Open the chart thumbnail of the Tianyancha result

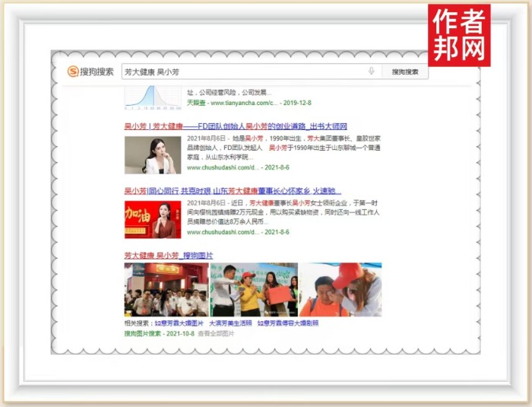tap(152, 95)
